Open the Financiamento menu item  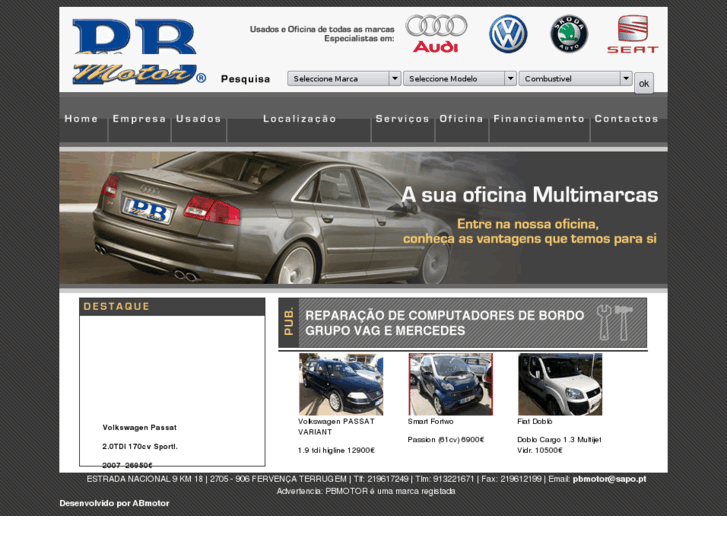(x=539, y=119)
